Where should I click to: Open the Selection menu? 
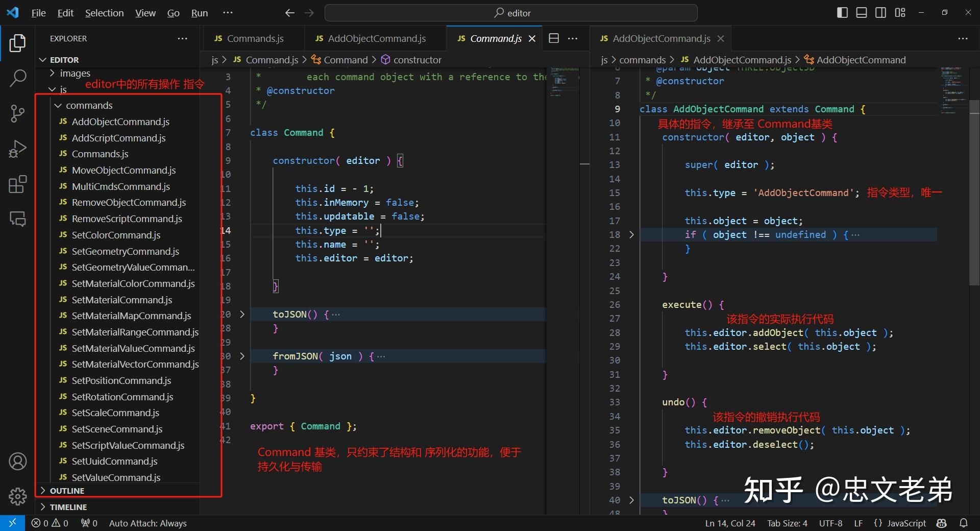pos(104,13)
